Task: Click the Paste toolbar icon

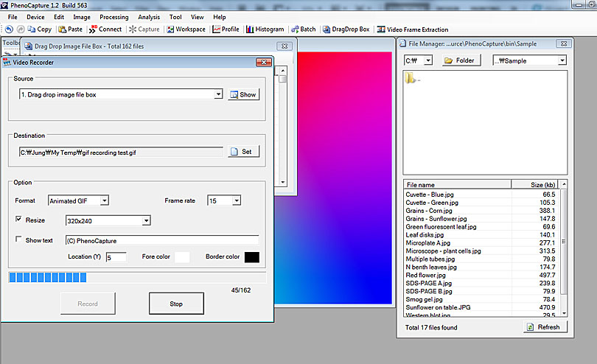Action: tap(70, 29)
